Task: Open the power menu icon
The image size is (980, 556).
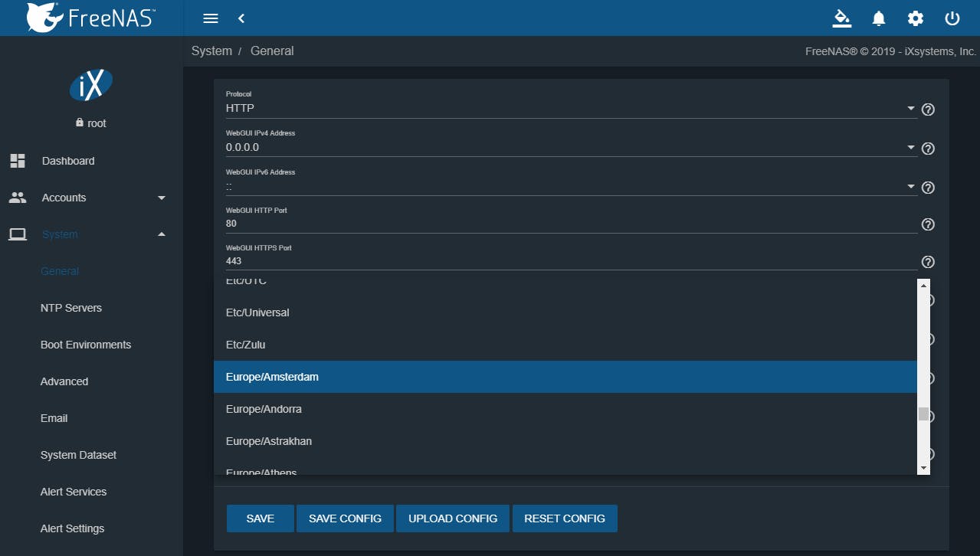Action: click(952, 18)
